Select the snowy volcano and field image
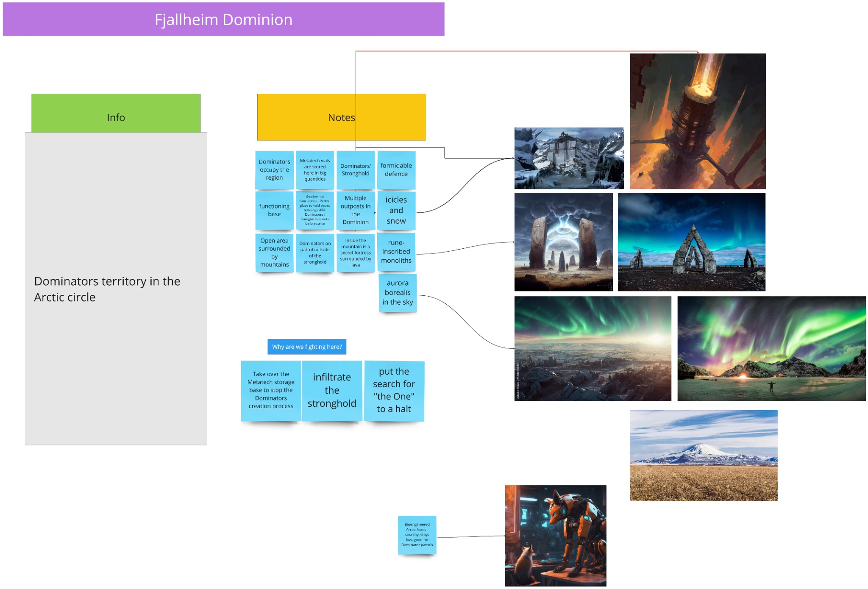Screen dimensions: 868x589 (704, 456)
